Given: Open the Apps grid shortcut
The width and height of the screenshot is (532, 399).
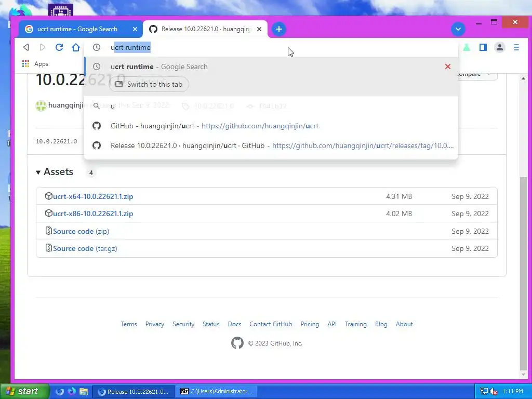Looking at the screenshot, I should [35, 64].
